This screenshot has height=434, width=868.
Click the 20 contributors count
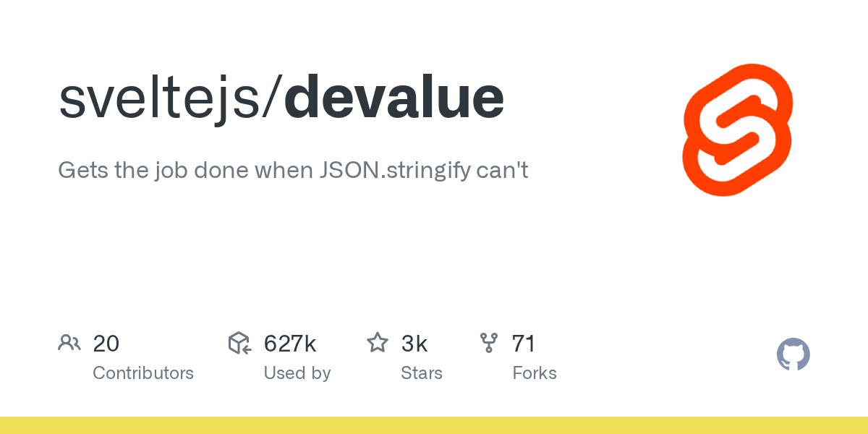tap(106, 344)
